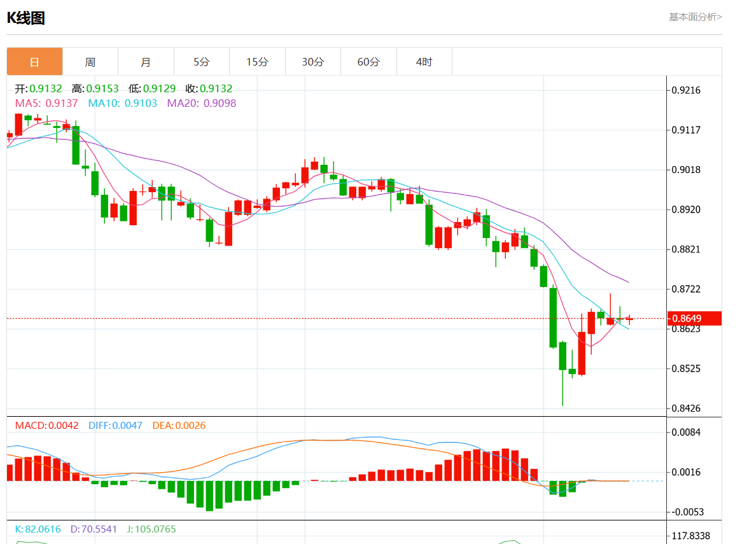Screen dimensions: 756x544
Task: Click the 0.8426 price axis label
Action: 686,408
